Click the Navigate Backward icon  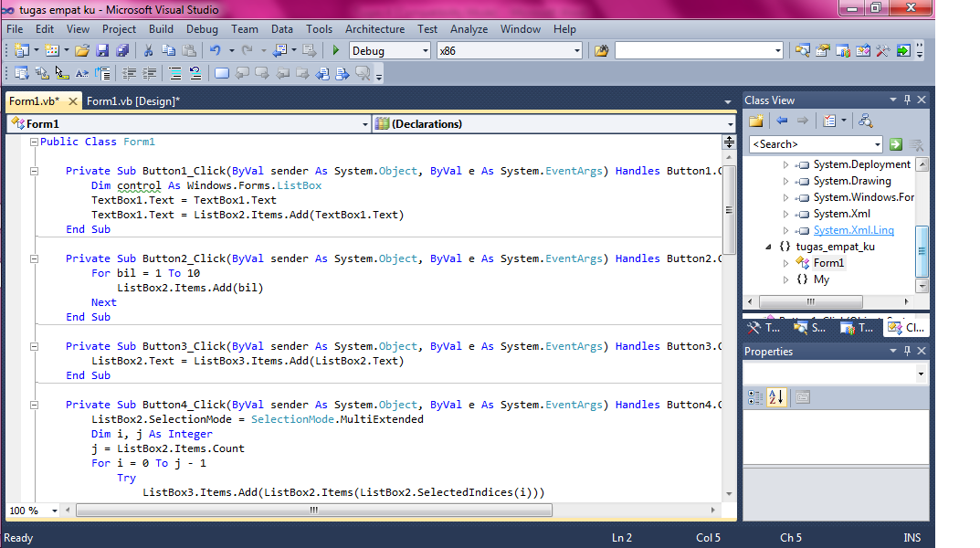coord(280,50)
